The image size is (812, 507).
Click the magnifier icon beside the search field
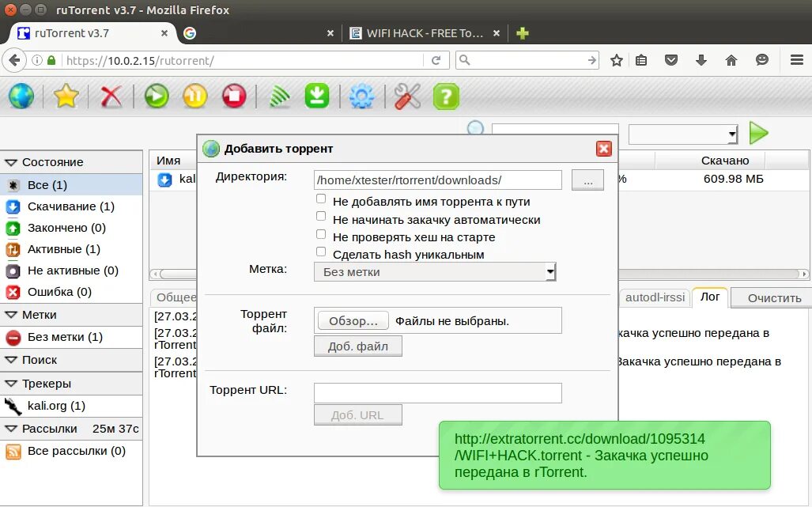coord(475,128)
